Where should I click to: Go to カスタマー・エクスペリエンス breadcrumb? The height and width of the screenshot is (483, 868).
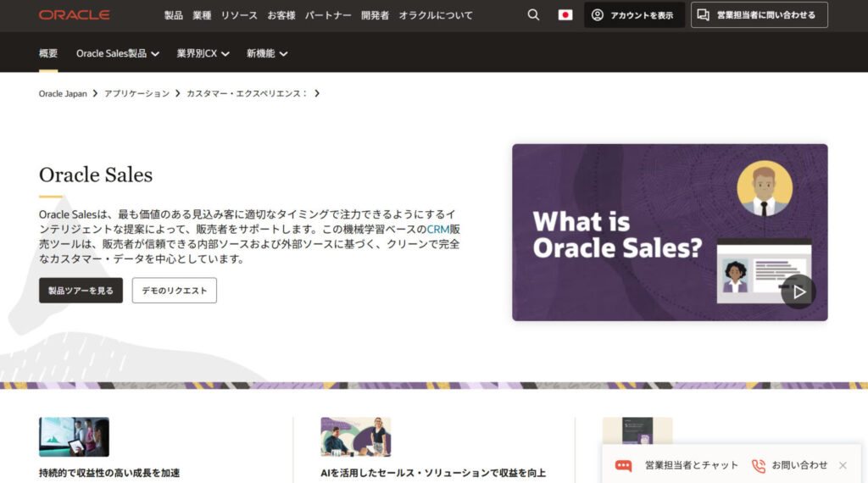[x=247, y=93]
